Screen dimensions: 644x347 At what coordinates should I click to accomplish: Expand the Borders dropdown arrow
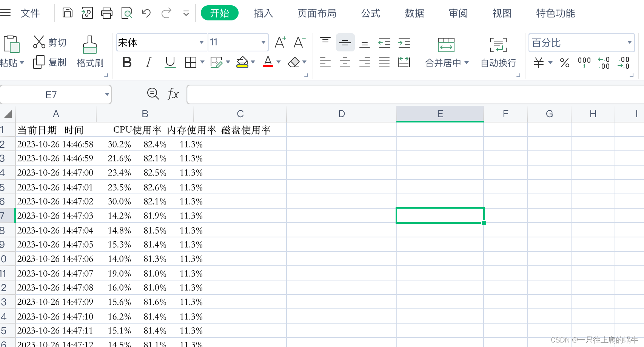coord(202,62)
